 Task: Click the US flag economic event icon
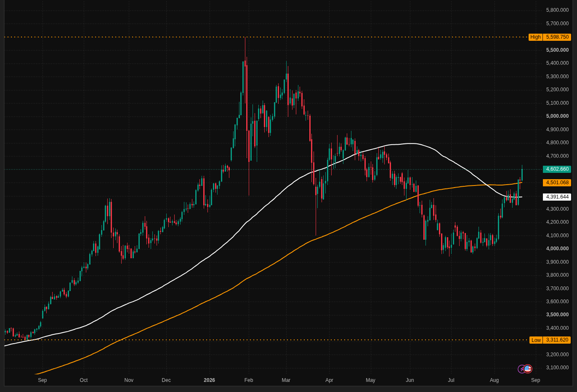coord(528,369)
